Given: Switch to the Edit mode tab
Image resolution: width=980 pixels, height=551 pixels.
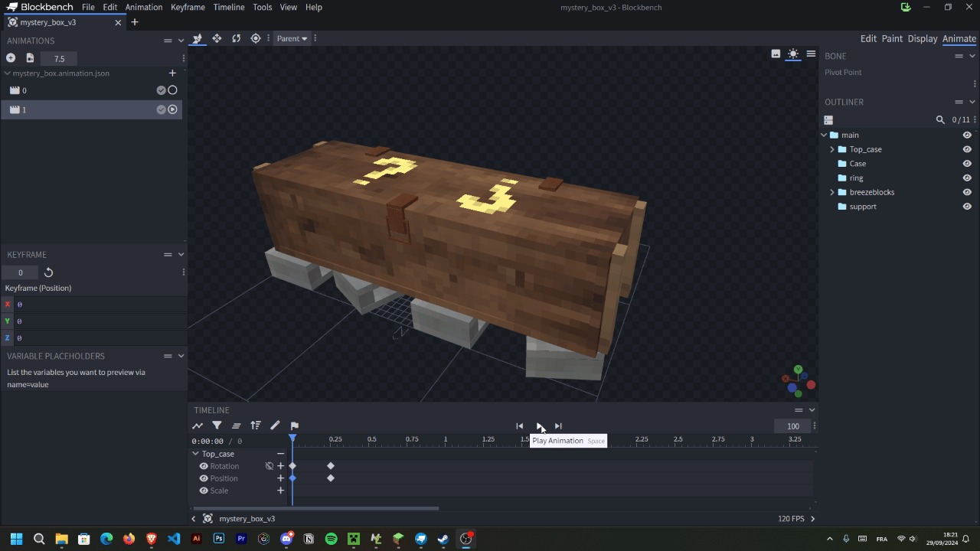Looking at the screenshot, I should point(868,38).
